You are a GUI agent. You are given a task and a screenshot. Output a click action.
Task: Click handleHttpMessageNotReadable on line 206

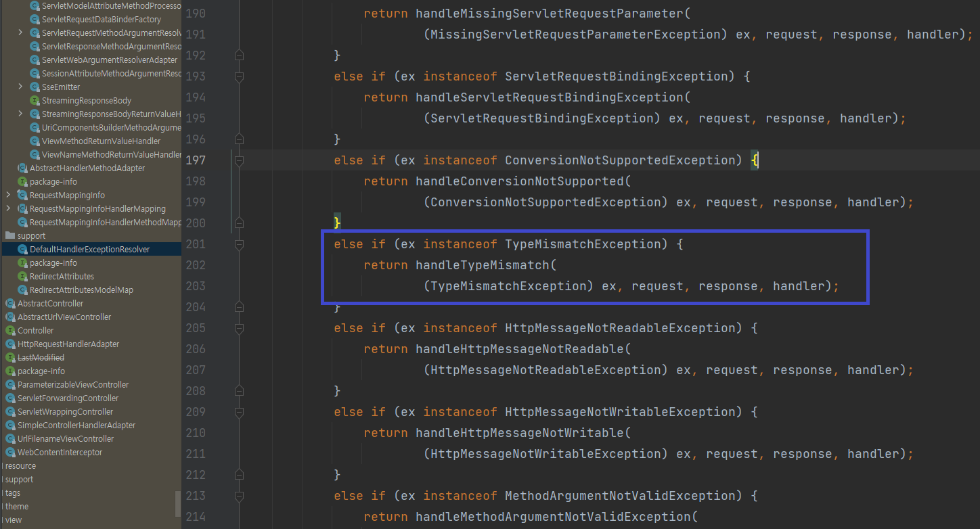520,349
